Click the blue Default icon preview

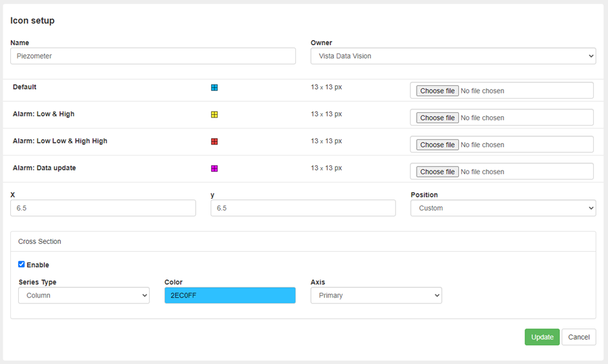click(215, 88)
